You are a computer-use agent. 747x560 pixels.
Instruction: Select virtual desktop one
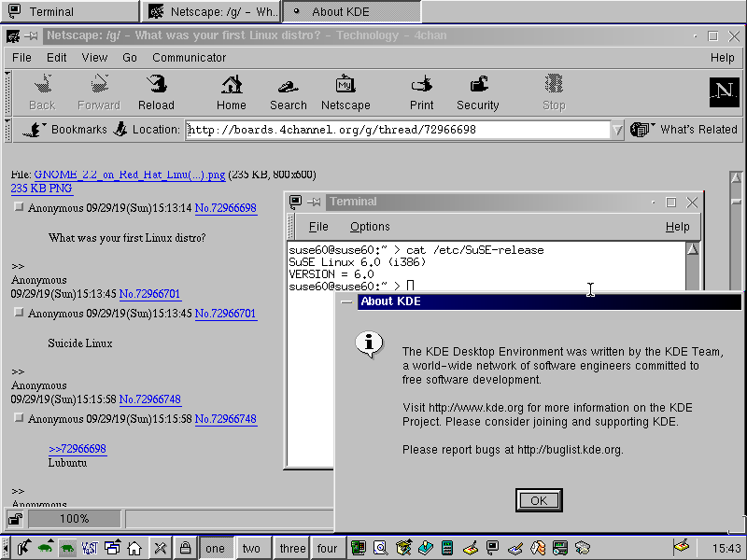click(x=216, y=548)
